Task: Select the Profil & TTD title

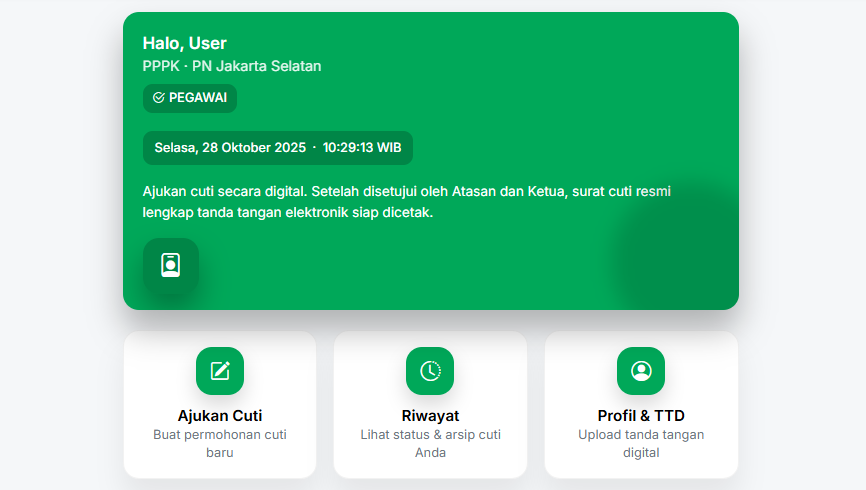Action: pyautogui.click(x=641, y=416)
